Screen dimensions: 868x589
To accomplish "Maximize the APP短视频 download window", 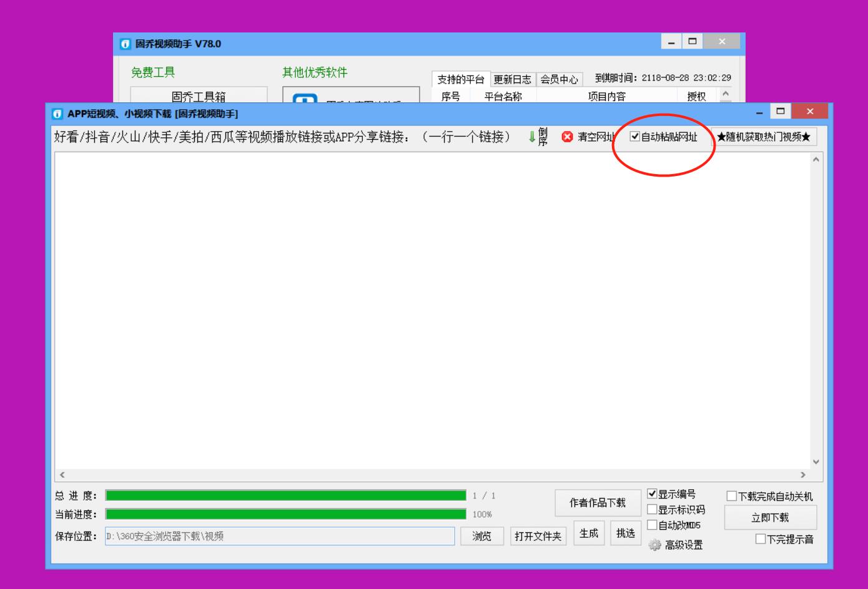I will (x=780, y=112).
